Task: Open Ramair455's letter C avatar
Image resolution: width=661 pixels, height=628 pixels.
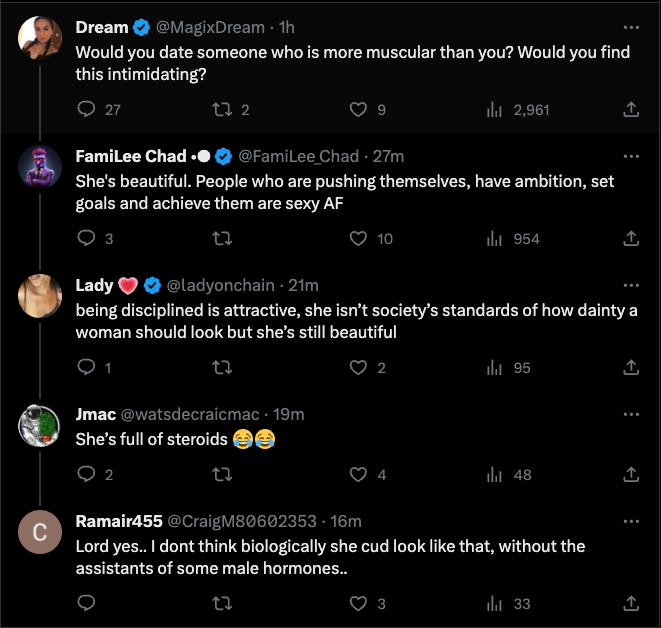Action: pos(40,532)
